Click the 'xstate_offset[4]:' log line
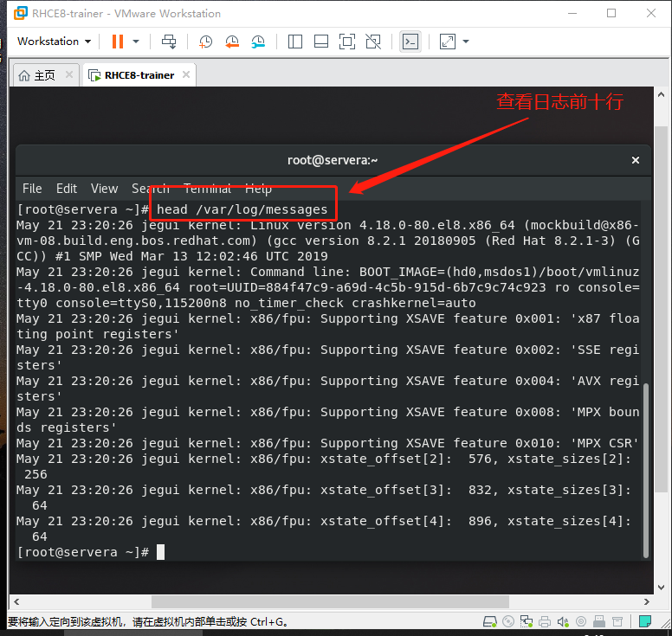The height and width of the screenshot is (636, 672). pos(386,521)
